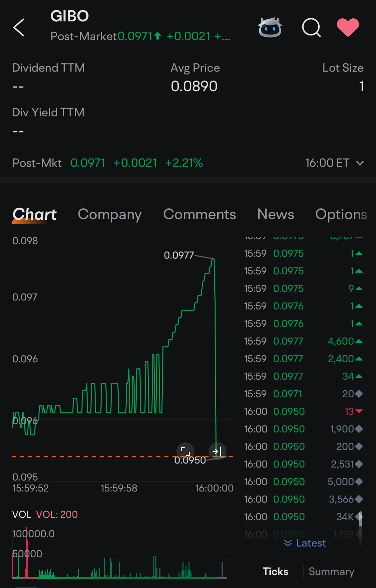Image resolution: width=376 pixels, height=588 pixels.
Task: Tap the jump-to-end arrow icon on chart
Action: (x=217, y=451)
